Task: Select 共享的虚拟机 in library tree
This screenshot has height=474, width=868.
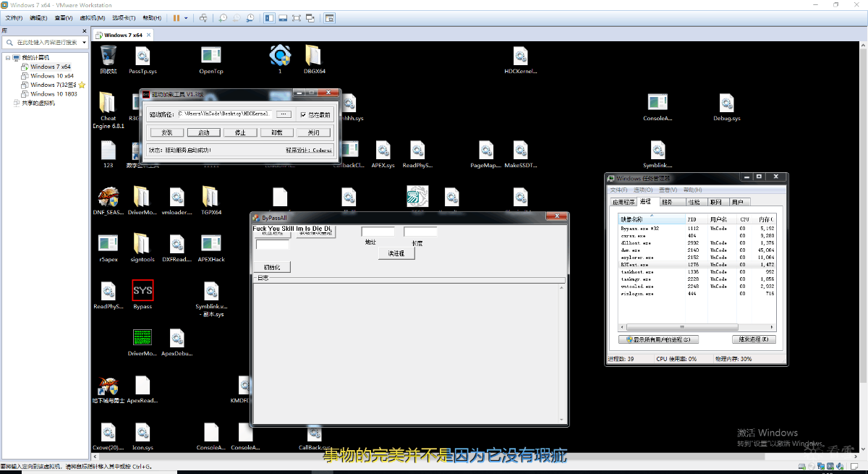Action: 33,103
